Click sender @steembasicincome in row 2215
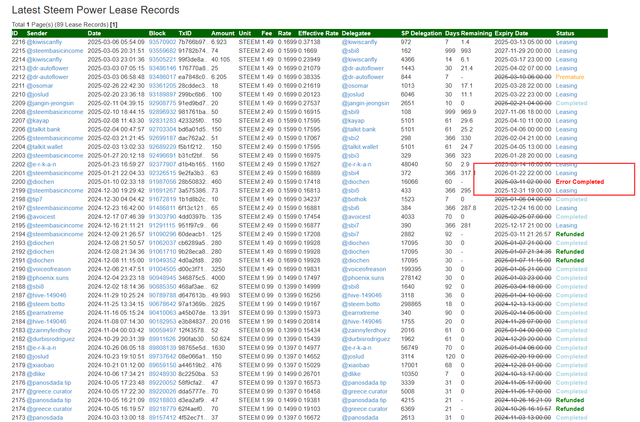Viewport: 640px width, 422px height. point(55,51)
